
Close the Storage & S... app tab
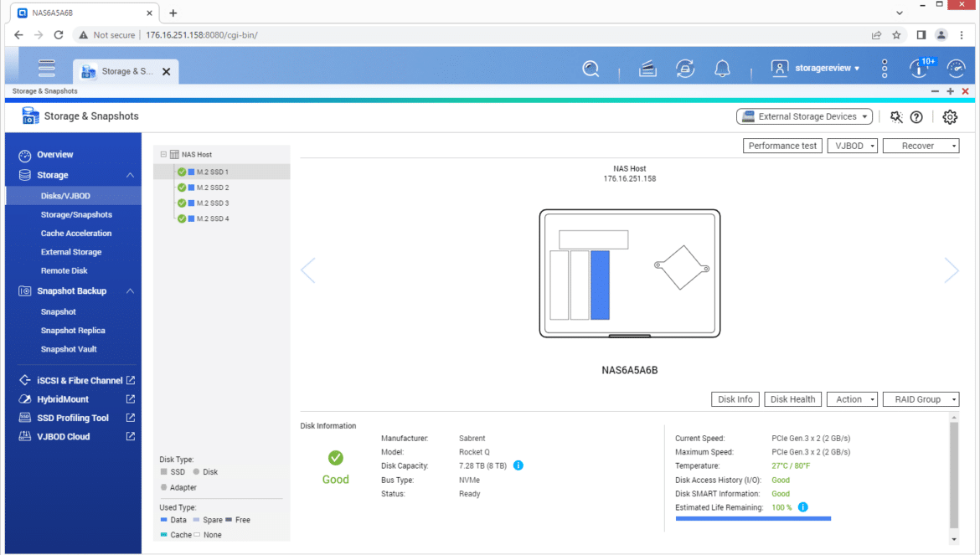click(166, 72)
